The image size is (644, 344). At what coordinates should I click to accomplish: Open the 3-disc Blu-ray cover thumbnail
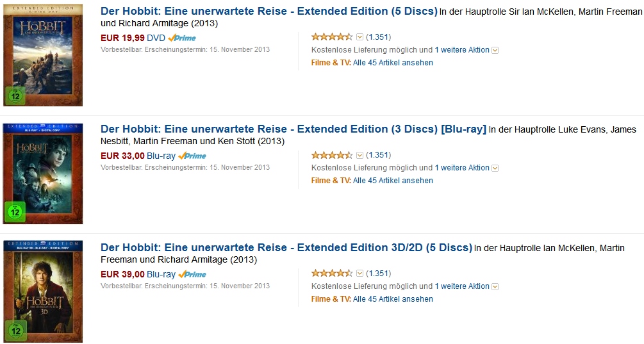(43, 173)
